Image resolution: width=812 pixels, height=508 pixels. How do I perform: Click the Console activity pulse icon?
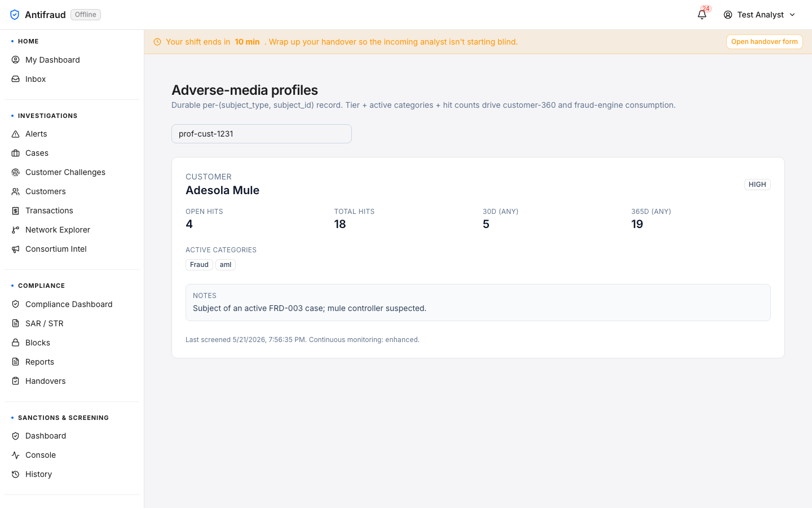click(16, 455)
